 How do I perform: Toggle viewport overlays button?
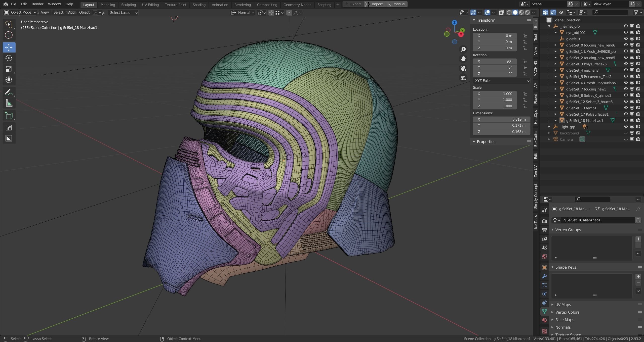pyautogui.click(x=487, y=13)
